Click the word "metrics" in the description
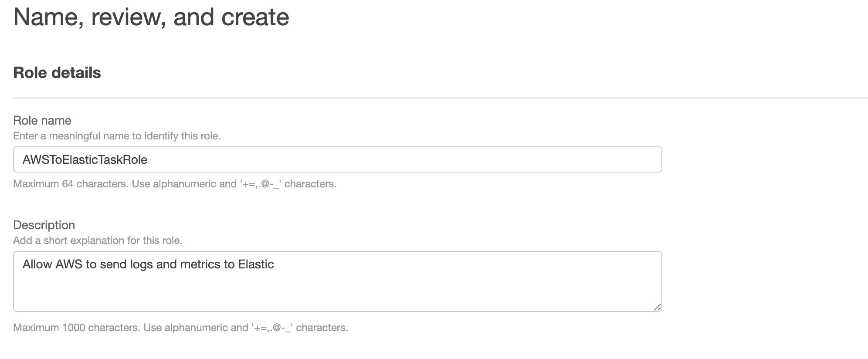868x359 pixels. click(200, 264)
